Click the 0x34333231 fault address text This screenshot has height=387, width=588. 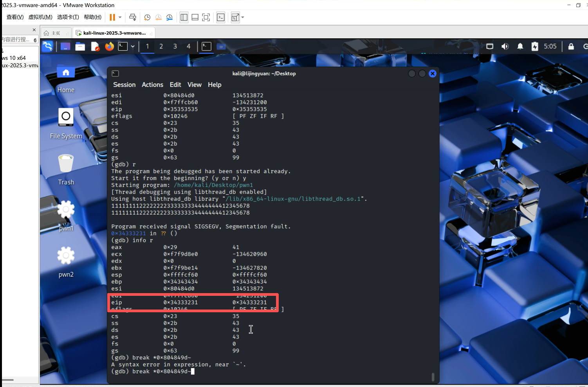pos(128,233)
